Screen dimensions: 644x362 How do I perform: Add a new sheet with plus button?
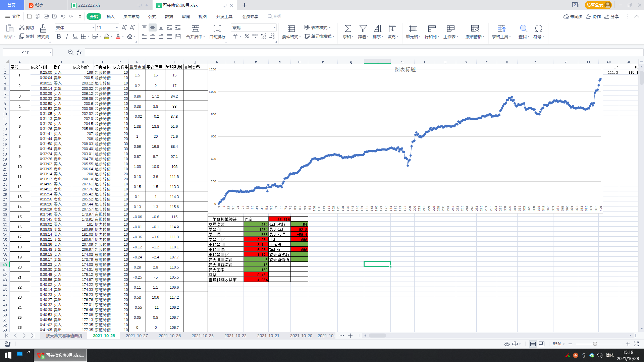point(350,336)
